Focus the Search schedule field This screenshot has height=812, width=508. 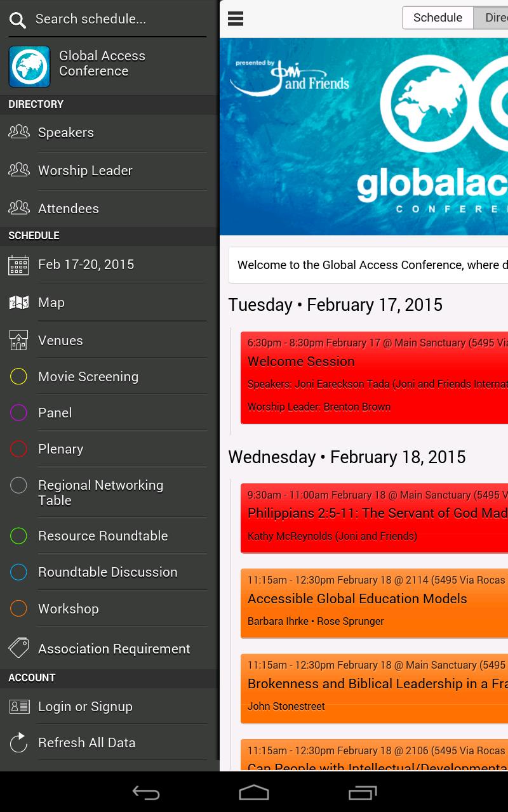(x=121, y=19)
